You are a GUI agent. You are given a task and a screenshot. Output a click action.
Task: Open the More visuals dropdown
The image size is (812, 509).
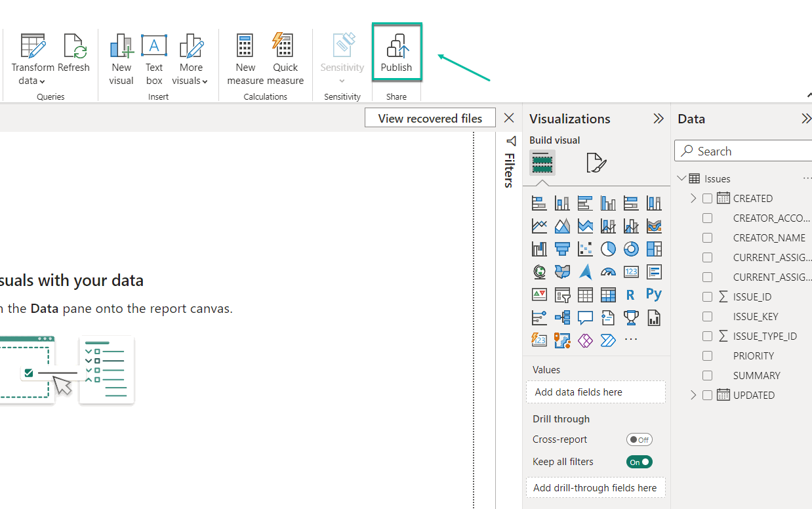190,60
